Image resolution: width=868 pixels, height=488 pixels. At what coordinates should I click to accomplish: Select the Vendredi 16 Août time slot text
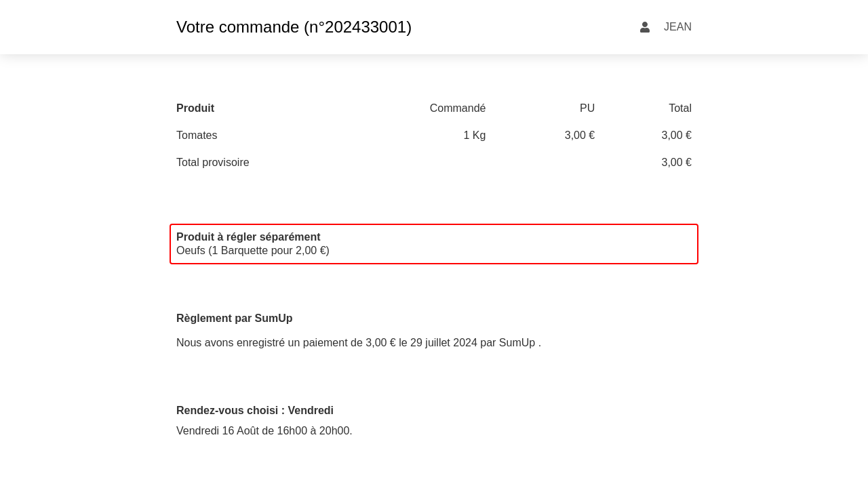[264, 431]
